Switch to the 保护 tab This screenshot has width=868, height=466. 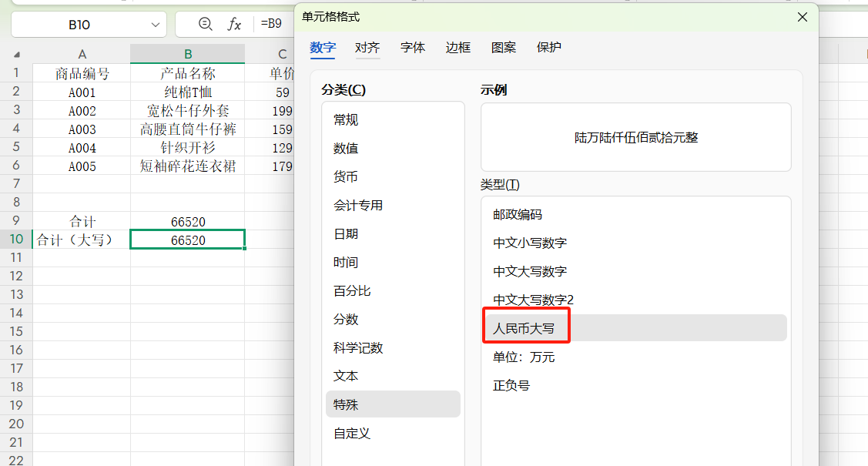(548, 47)
